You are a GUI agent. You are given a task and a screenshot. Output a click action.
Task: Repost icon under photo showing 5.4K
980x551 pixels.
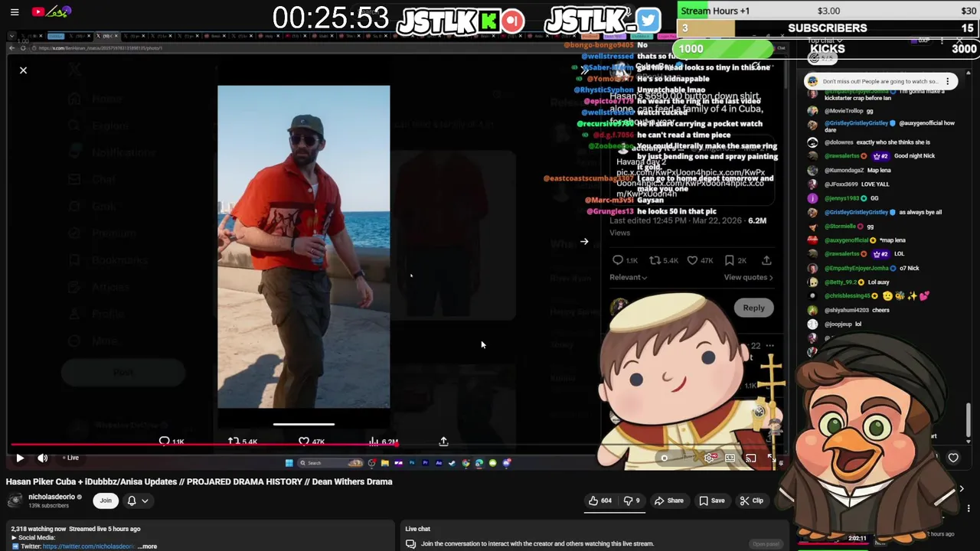(x=234, y=442)
